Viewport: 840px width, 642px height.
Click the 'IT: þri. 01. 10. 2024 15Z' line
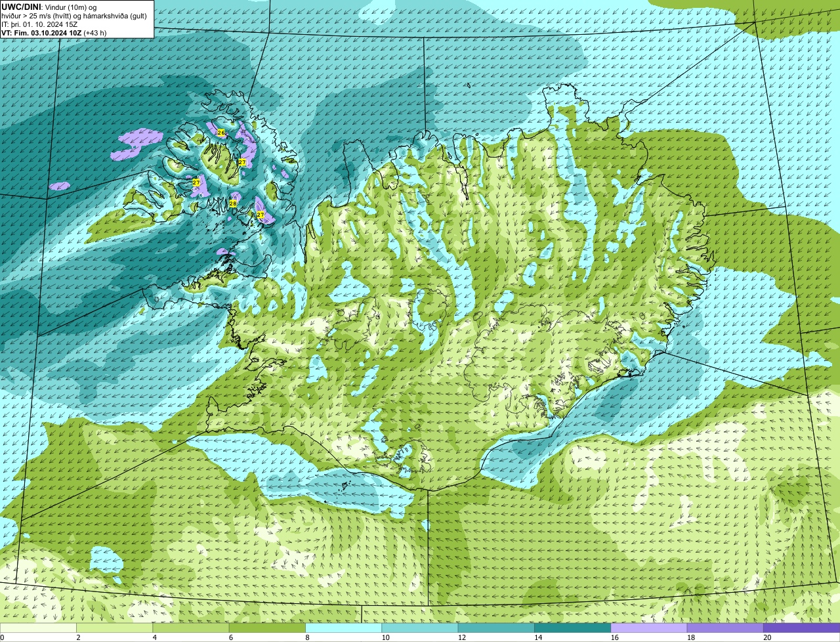tap(39, 24)
